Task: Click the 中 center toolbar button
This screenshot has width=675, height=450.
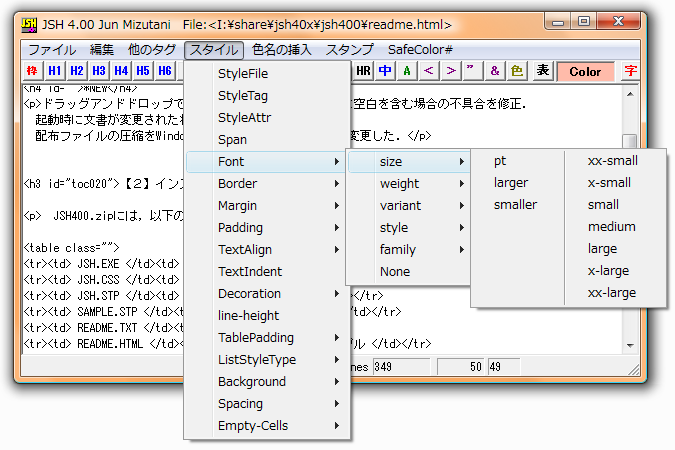Action: click(x=385, y=71)
